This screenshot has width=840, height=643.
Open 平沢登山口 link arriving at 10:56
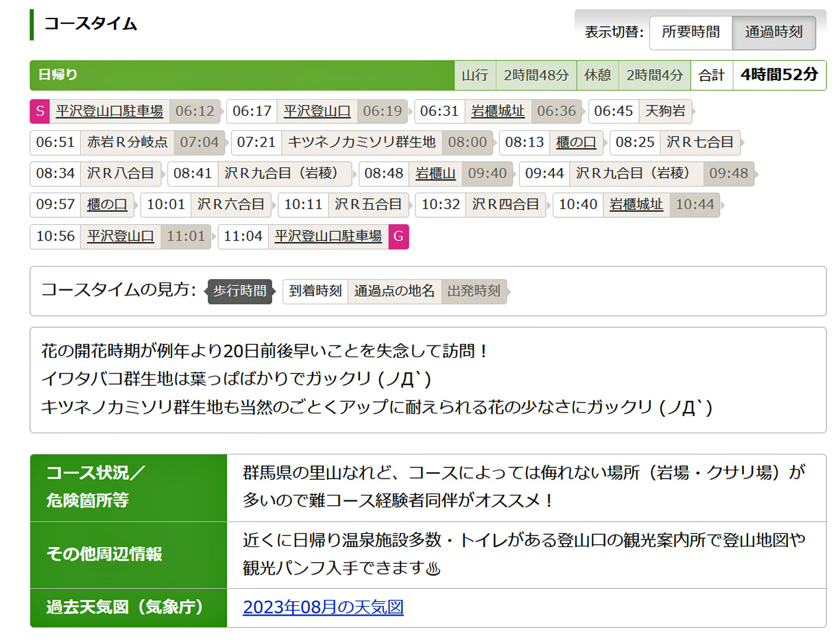click(x=120, y=236)
